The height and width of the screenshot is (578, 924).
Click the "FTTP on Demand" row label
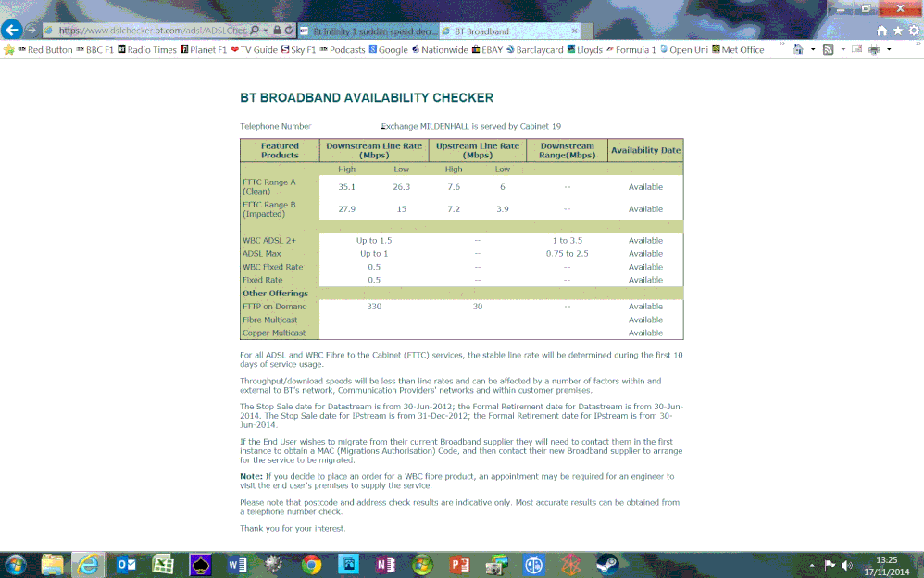(275, 307)
